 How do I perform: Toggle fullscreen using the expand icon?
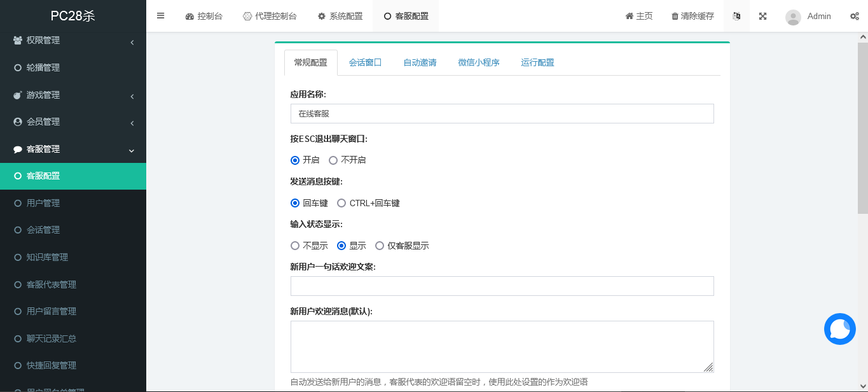point(762,16)
